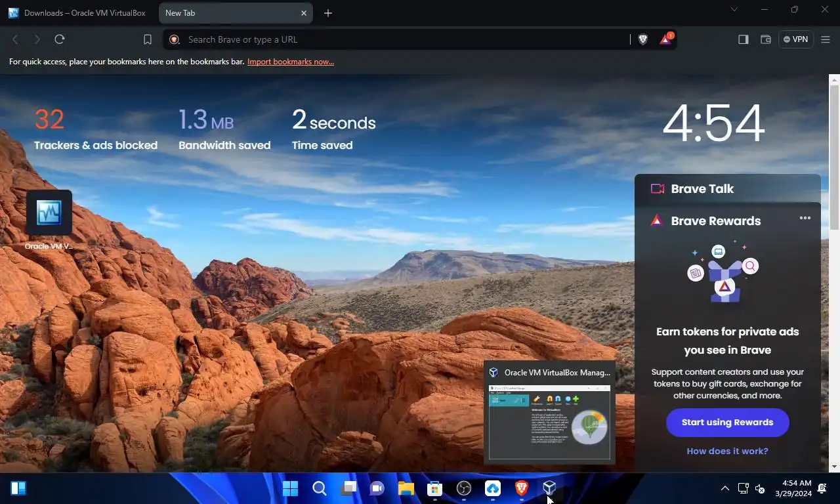
Task: Bookmark this tab with the bookmark icon
Action: (x=148, y=39)
